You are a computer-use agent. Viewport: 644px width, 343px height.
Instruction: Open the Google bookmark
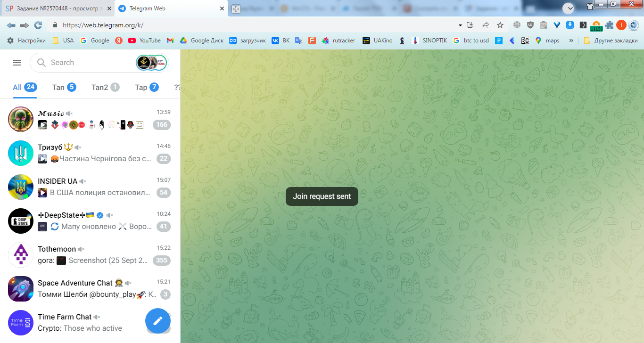point(95,41)
